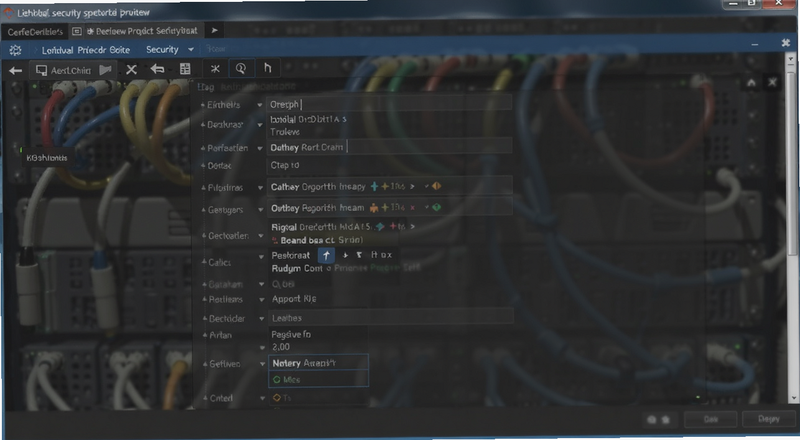Screen dimensions: 800x440
Task: Open the settings gear icon
Action: 15,50
